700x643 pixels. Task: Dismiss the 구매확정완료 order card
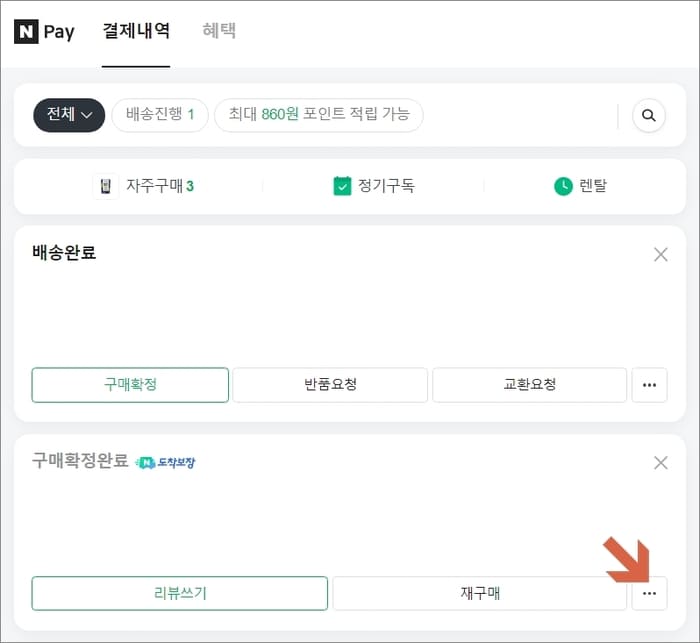coord(661,463)
